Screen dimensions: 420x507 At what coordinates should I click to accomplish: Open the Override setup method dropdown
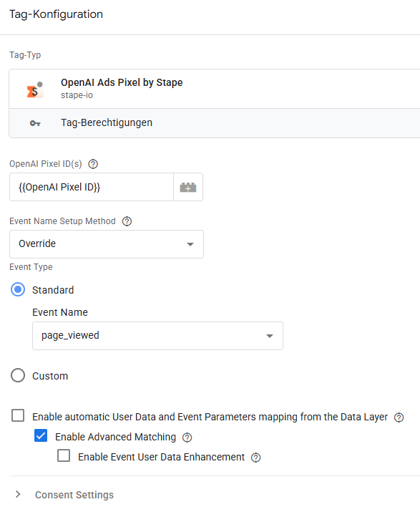pyautogui.click(x=107, y=244)
